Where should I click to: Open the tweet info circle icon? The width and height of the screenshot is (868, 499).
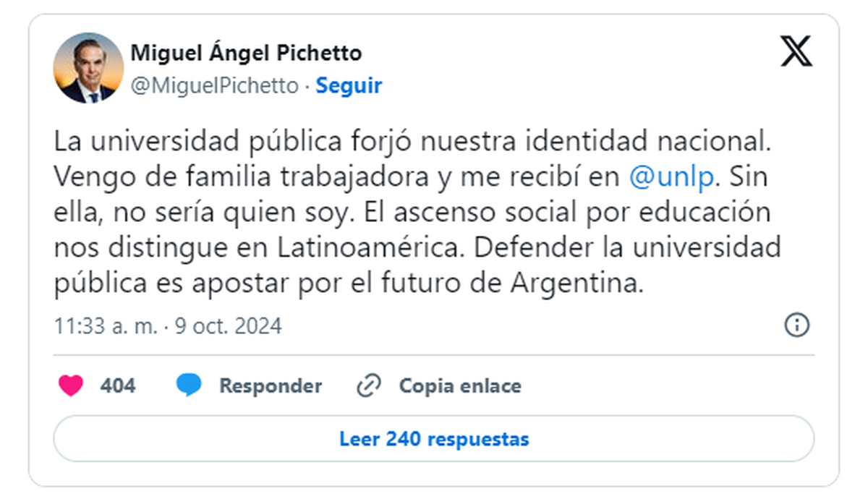(x=796, y=325)
